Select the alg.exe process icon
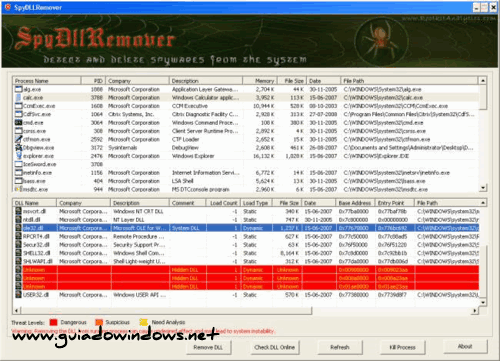 pyautogui.click(x=18, y=89)
